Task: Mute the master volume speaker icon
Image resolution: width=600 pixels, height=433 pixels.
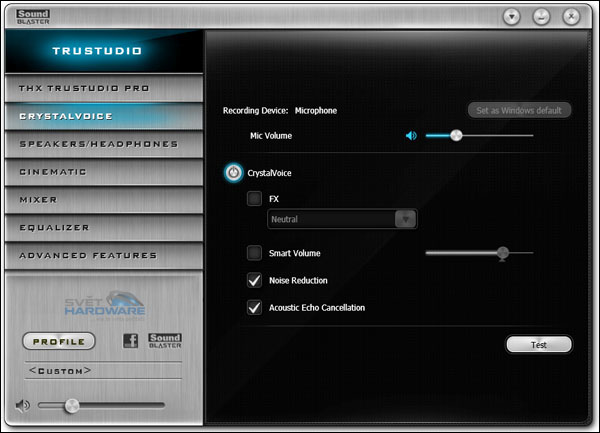Action: (22, 405)
